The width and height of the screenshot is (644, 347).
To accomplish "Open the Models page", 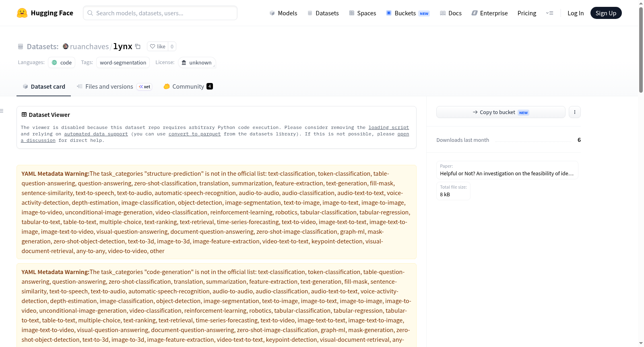I will tap(283, 13).
